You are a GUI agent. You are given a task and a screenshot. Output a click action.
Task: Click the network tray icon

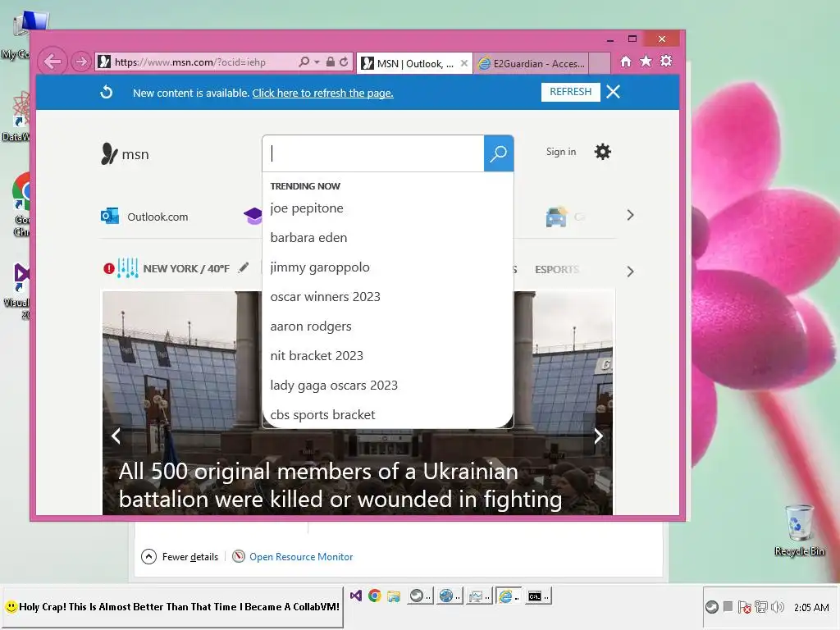pyautogui.click(x=760, y=607)
